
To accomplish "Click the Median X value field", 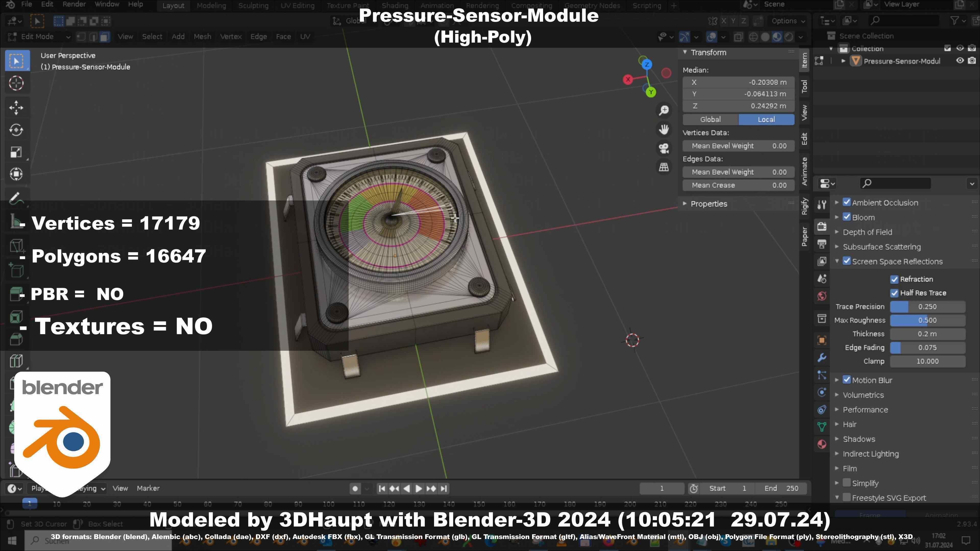I will (x=738, y=82).
